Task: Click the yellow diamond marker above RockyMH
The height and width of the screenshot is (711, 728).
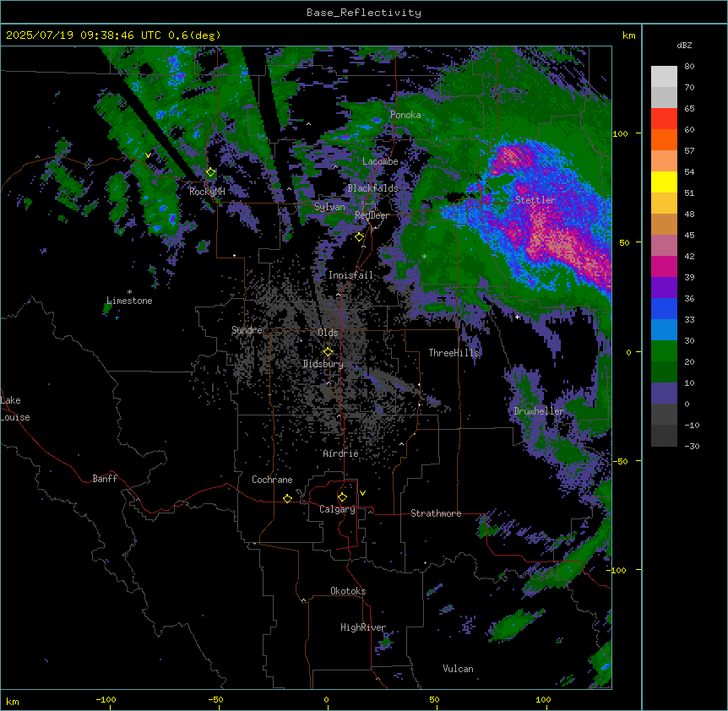Action: click(x=210, y=172)
